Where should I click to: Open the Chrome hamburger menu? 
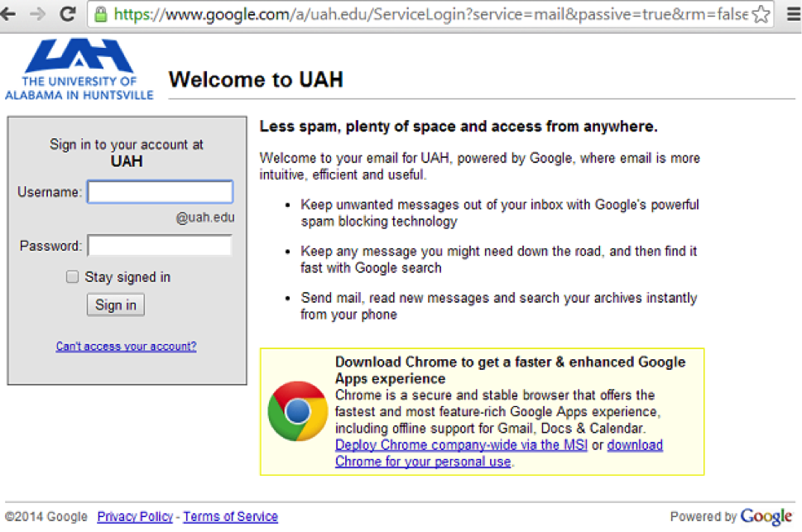tap(793, 14)
